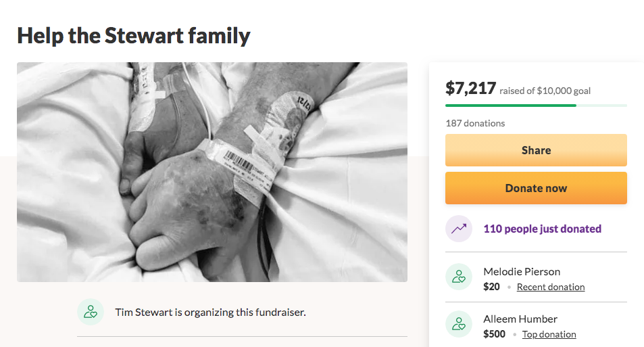644x347 pixels.
Task: Open the hospital hands fundraiser photo
Action: click(212, 172)
